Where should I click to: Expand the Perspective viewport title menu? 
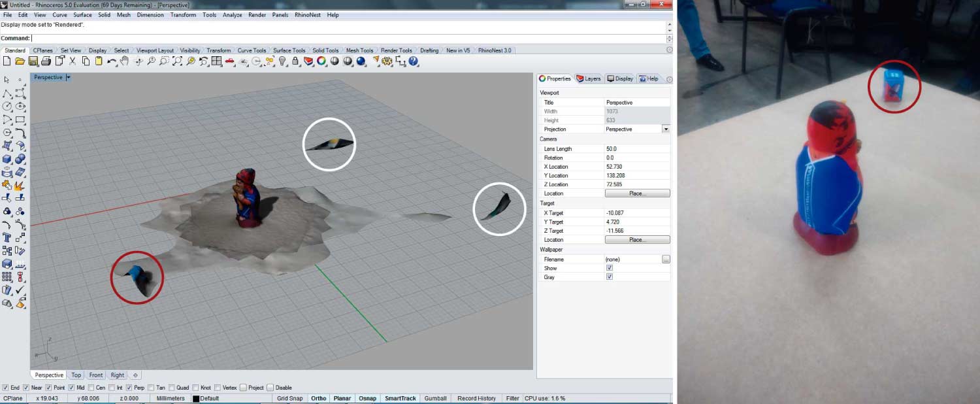[x=68, y=77]
